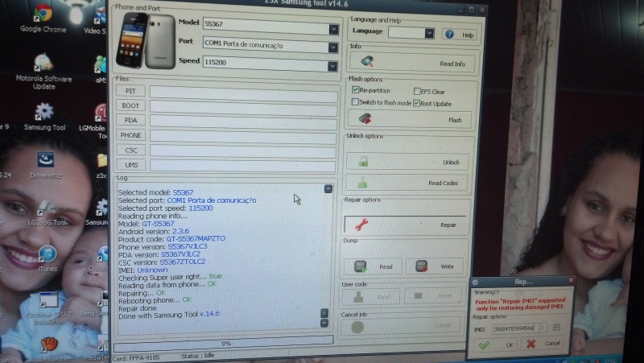Close the Repair IMEI dialog
The height and width of the screenshot is (363, 644).
(571, 280)
